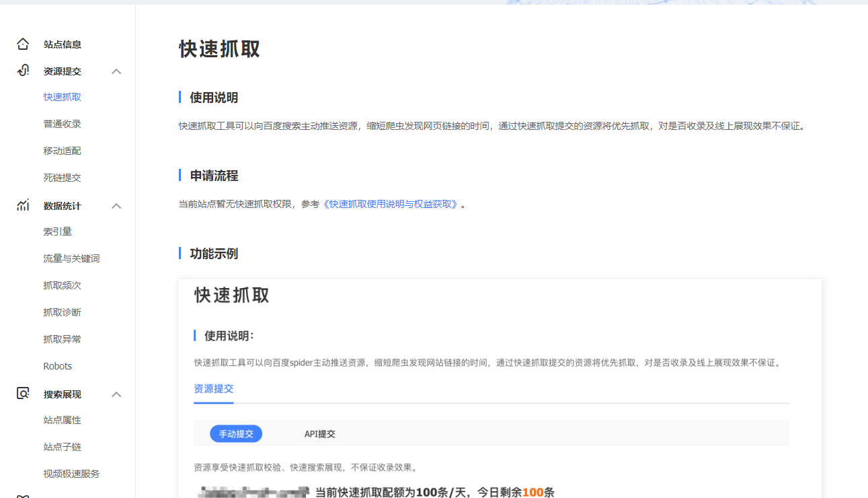
Task: Open Robots menu item
Action: pyautogui.click(x=58, y=366)
